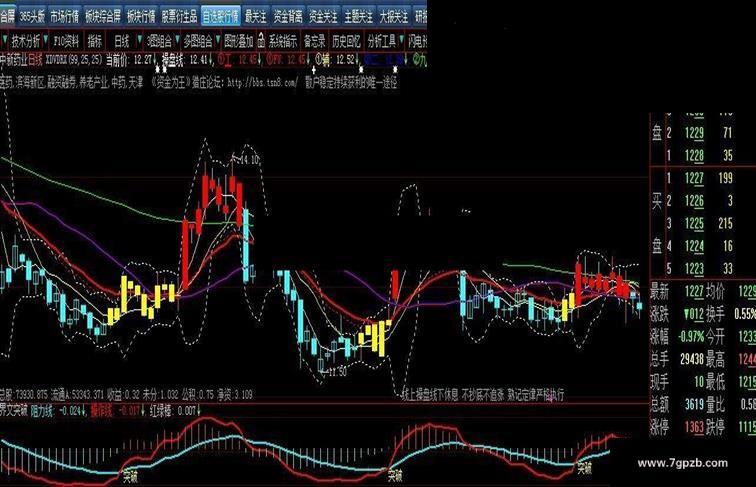This screenshot has height=487, width=756.
Task: Click the circled ①工 indicator marker
Action: 225,60
